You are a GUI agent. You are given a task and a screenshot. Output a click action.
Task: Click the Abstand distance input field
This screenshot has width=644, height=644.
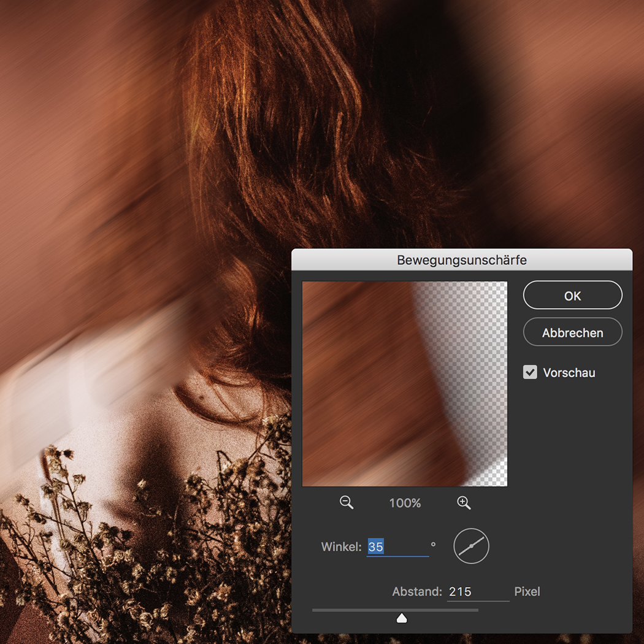pos(478,591)
